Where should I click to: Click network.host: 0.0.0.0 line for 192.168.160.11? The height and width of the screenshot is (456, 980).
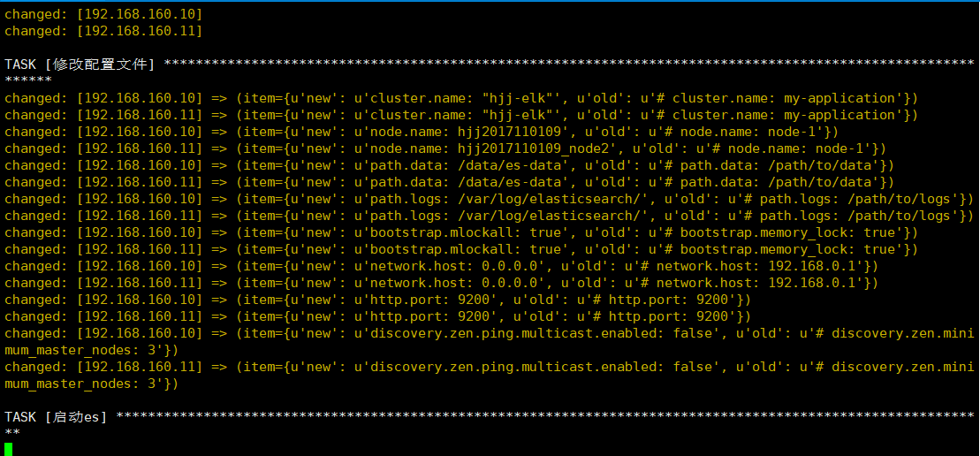click(441, 284)
